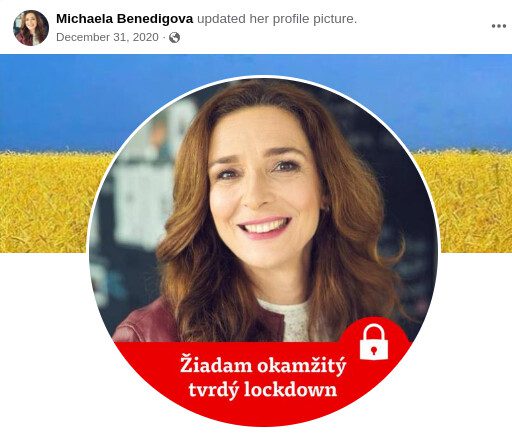
Task: Open the post options three-dot menu
Action: click(x=499, y=26)
